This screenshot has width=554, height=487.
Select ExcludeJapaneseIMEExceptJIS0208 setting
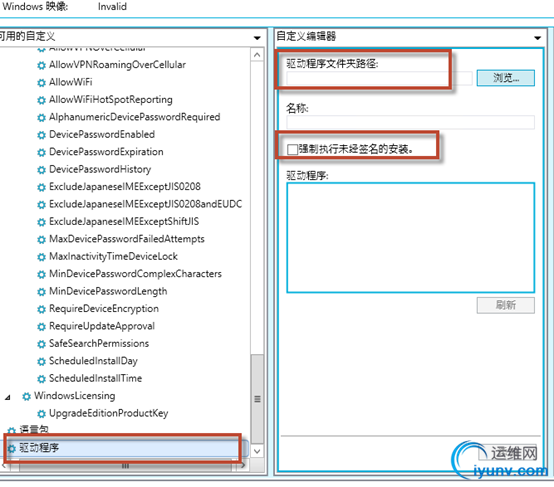coord(125,187)
